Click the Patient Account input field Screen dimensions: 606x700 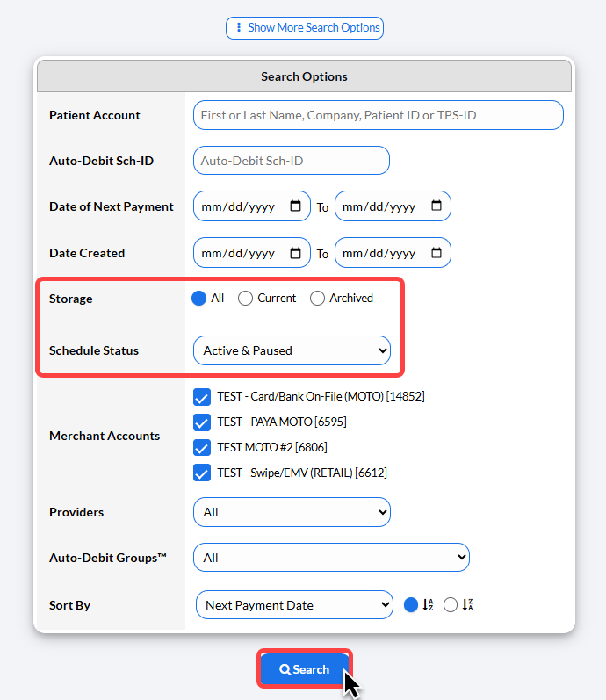click(379, 115)
